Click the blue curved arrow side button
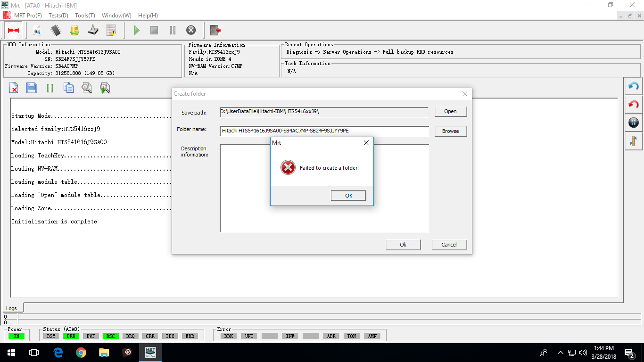The height and width of the screenshot is (362, 644). coord(634,86)
